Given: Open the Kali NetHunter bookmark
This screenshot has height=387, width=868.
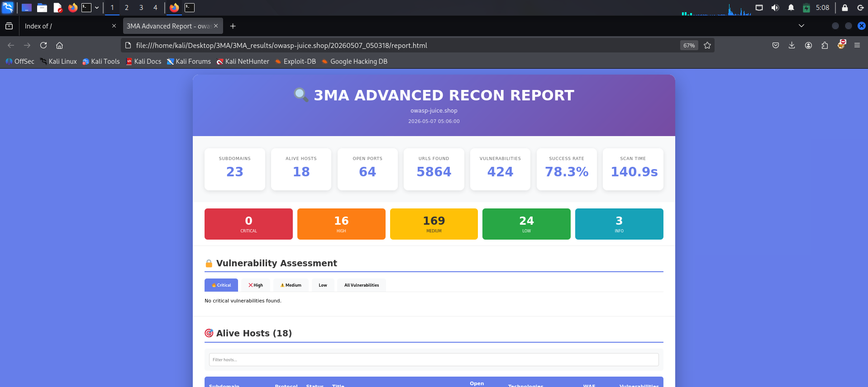Looking at the screenshot, I should 243,61.
